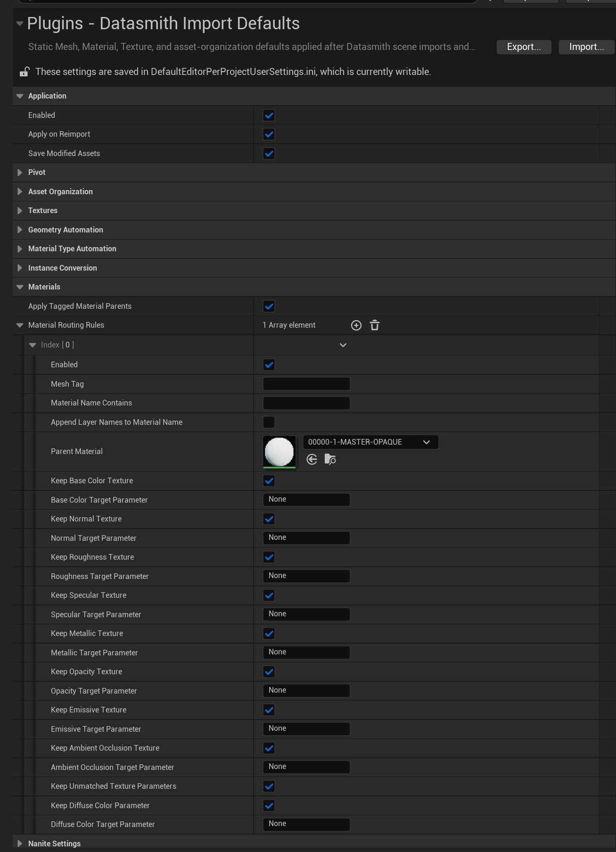The height and width of the screenshot is (852, 616).
Task: Enable Append Layer Names to Material Name
Action: [269, 422]
